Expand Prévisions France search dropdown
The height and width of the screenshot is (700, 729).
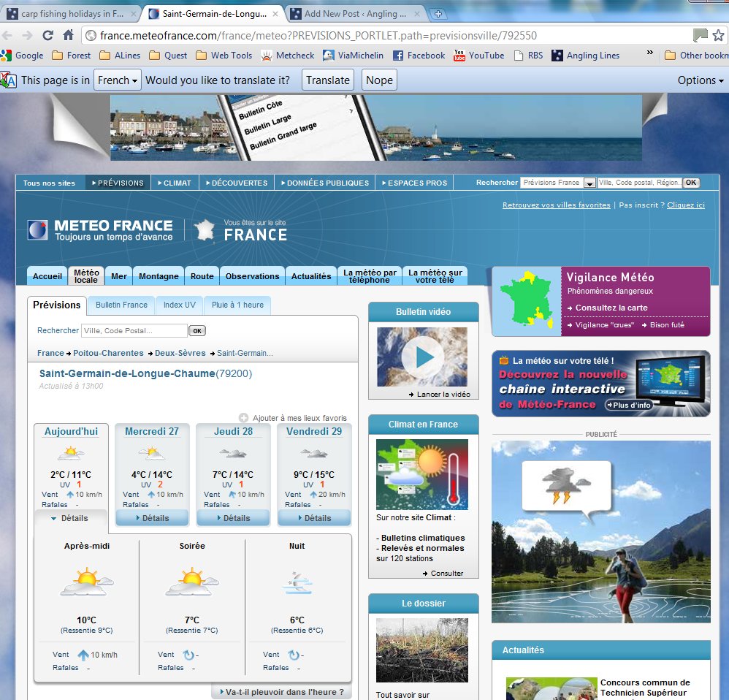589,183
